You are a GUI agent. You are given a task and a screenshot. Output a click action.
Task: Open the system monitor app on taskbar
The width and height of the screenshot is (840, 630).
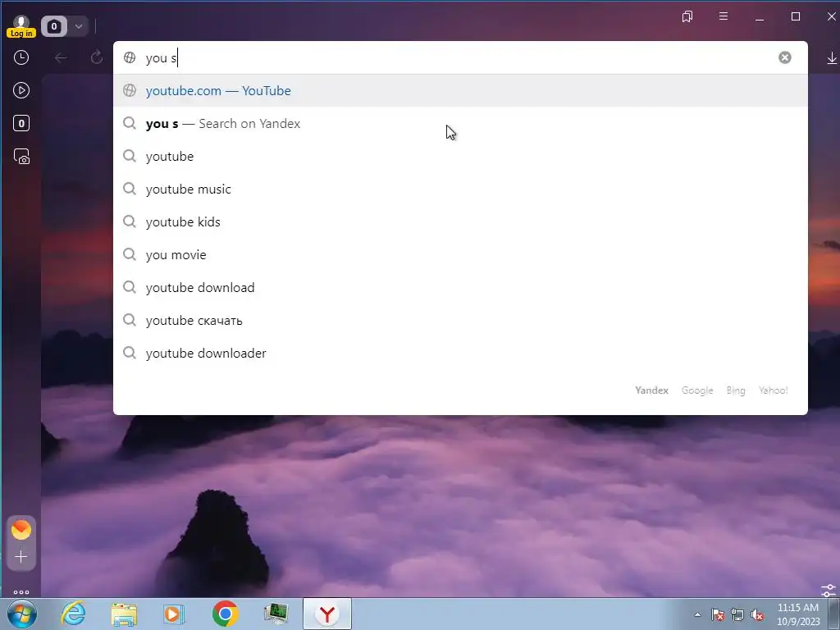276,614
